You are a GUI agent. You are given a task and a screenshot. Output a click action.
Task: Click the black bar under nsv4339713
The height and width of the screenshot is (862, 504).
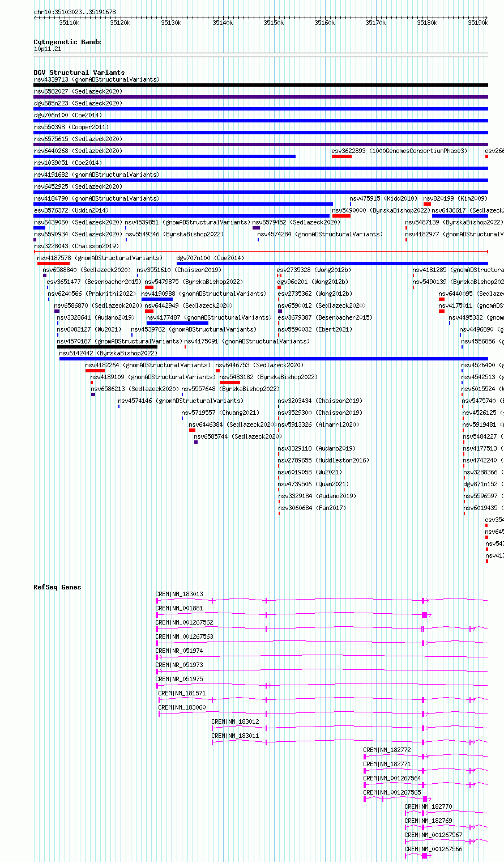pyautogui.click(x=260, y=85)
